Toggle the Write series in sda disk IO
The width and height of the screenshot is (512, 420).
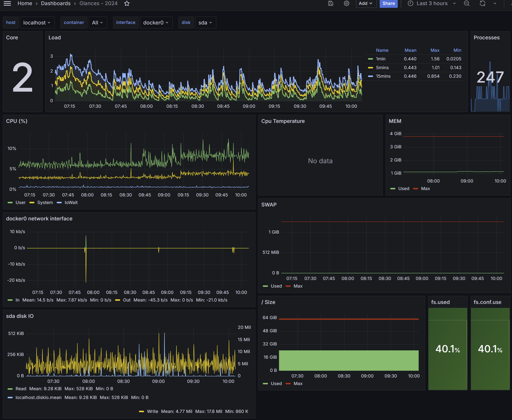point(152,411)
